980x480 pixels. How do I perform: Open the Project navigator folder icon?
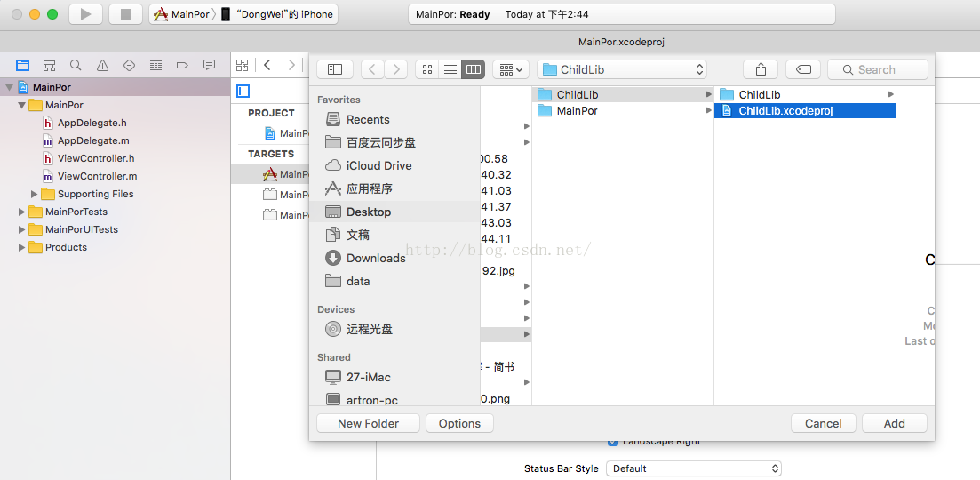tap(22, 65)
